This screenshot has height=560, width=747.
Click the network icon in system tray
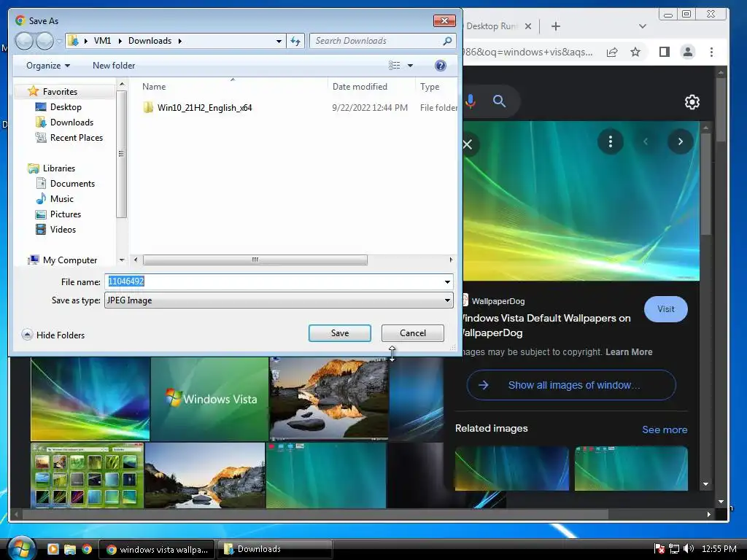click(x=673, y=548)
